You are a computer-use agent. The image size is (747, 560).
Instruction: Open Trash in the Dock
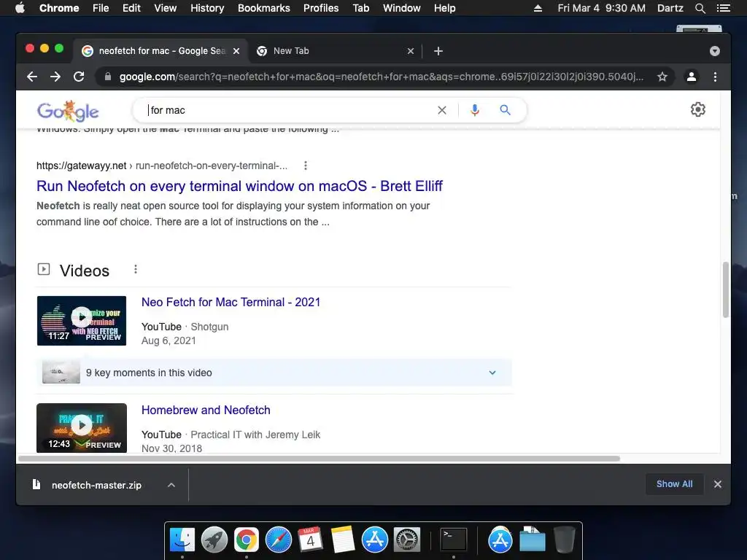coord(565,540)
